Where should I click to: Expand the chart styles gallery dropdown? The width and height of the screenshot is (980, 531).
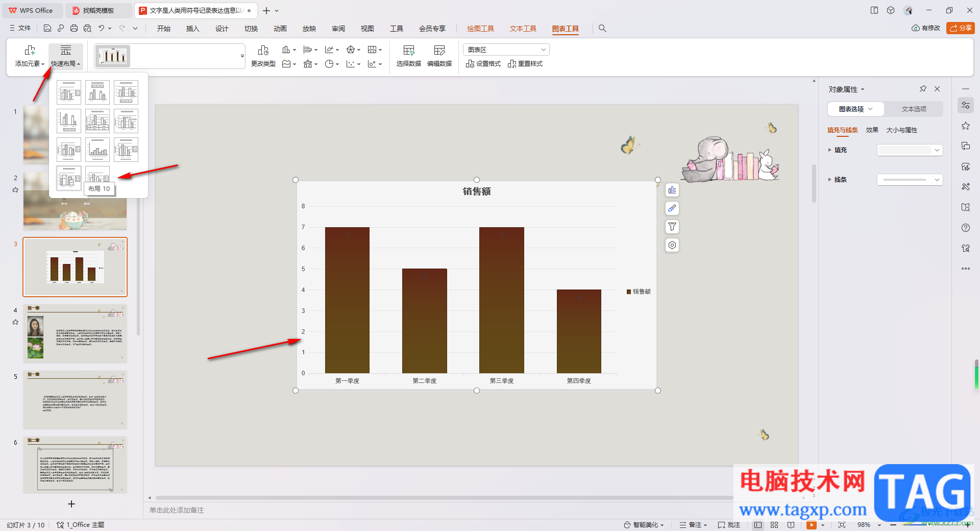point(242,56)
